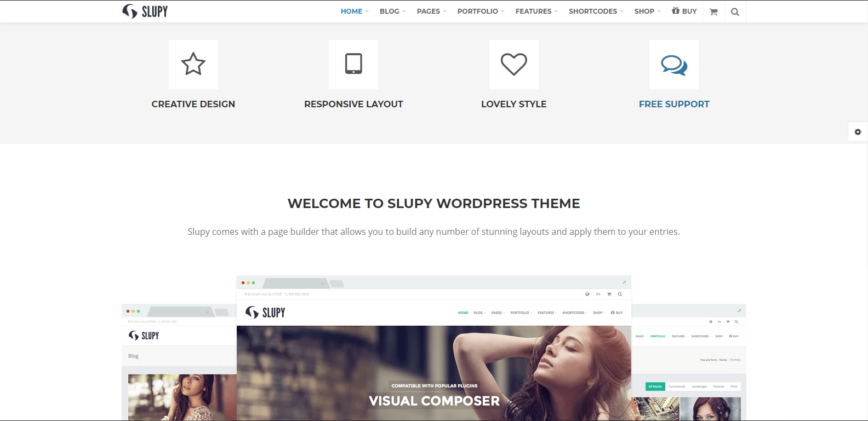The width and height of the screenshot is (868, 421).
Task: Click the Creative Design heading text
Action: pyautogui.click(x=193, y=104)
